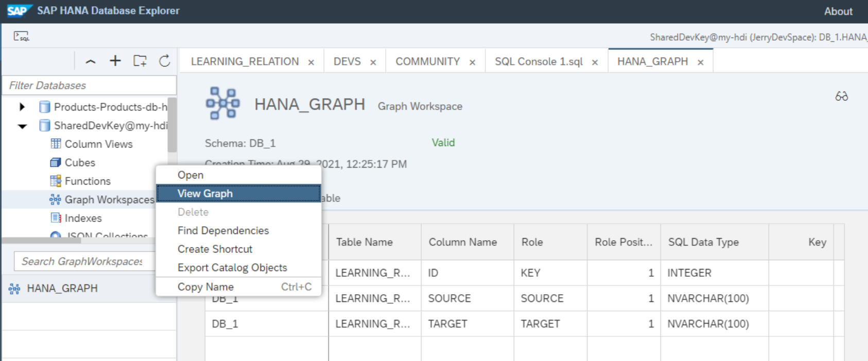Click the tree horizontal scrollbar
868x361 pixels.
point(41,240)
